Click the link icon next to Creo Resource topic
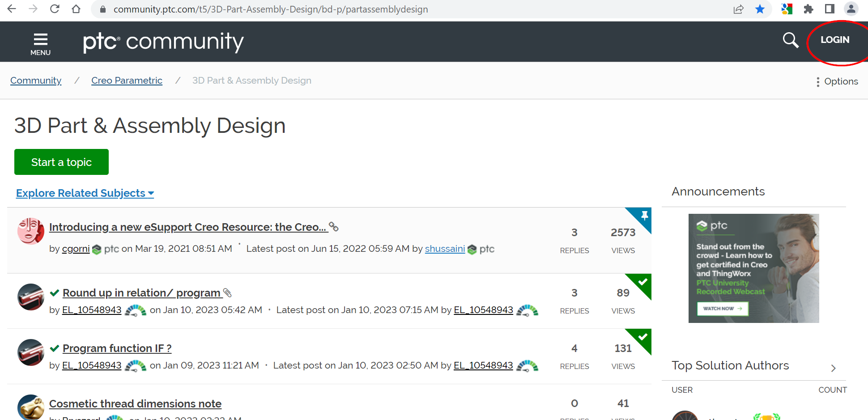The height and width of the screenshot is (420, 868). [334, 227]
